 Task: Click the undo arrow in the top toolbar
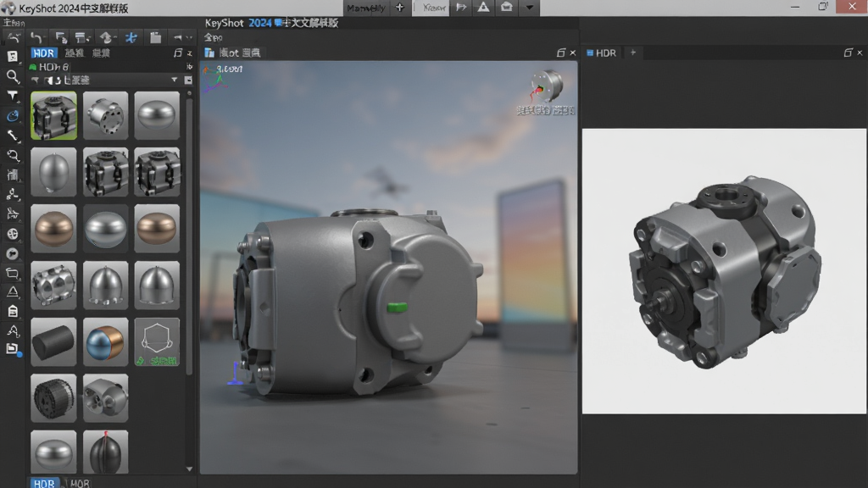(36, 37)
